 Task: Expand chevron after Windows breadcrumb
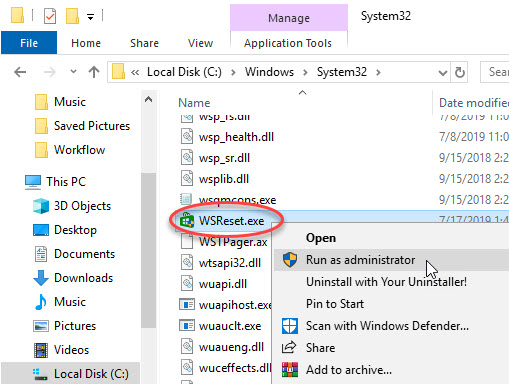[x=305, y=72]
